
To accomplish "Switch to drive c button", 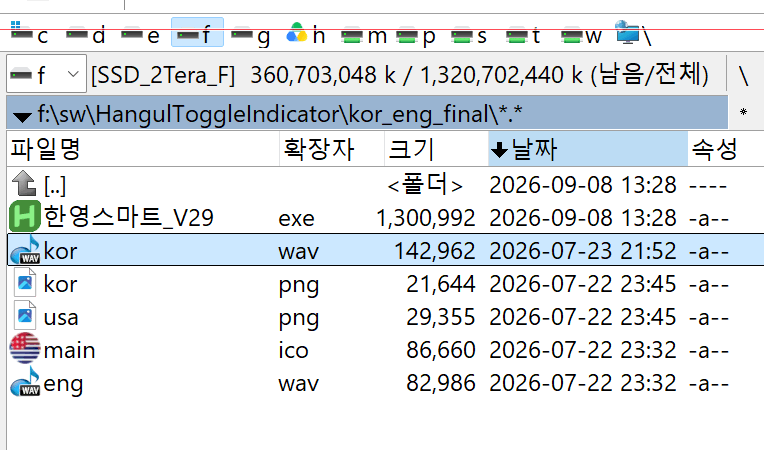I will [29, 34].
